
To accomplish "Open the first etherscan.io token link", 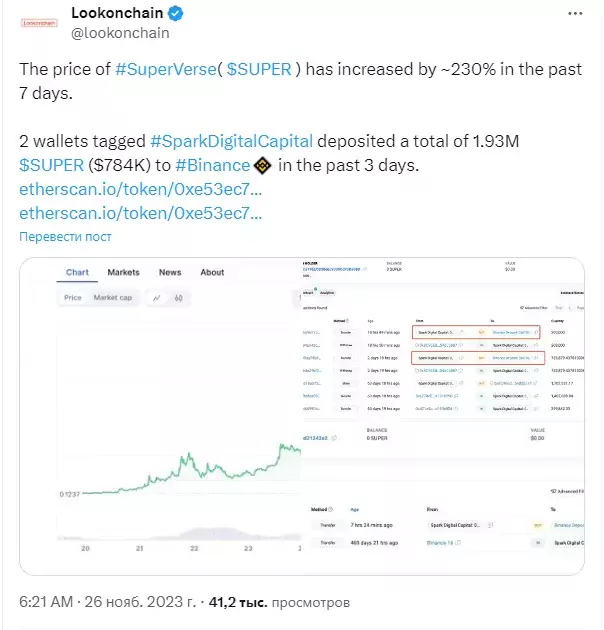I will 141,189.
